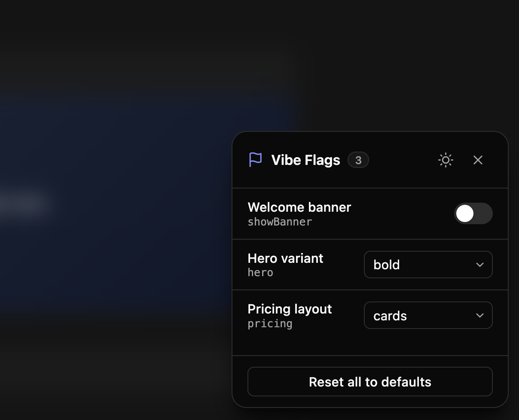
Task: Open the Pricing layout dropdown showing cards
Action: pyautogui.click(x=428, y=315)
